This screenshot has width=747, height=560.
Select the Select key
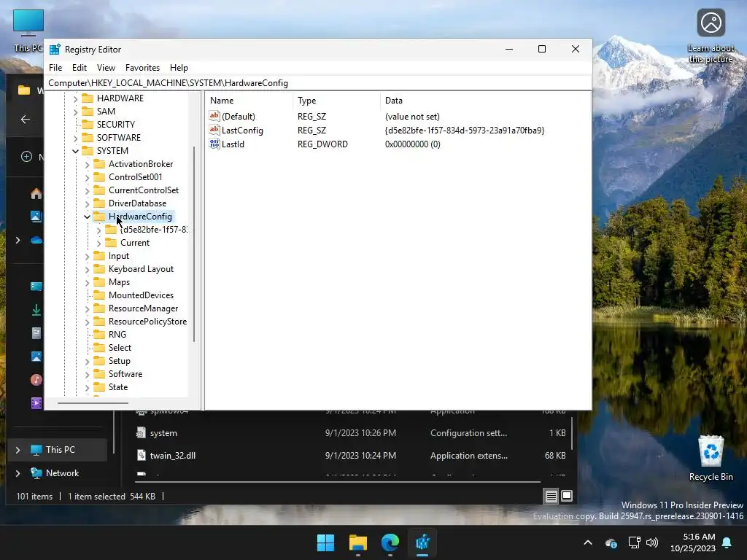coord(120,348)
